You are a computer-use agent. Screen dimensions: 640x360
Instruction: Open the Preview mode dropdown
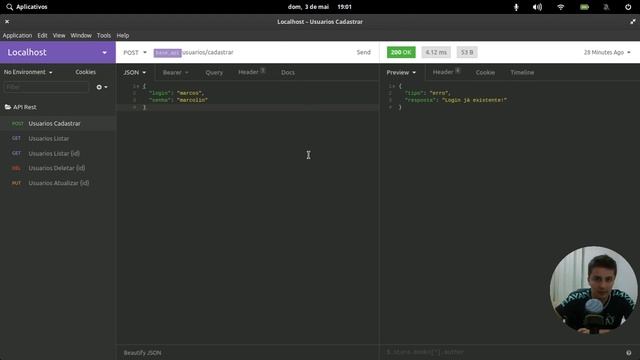coord(401,72)
